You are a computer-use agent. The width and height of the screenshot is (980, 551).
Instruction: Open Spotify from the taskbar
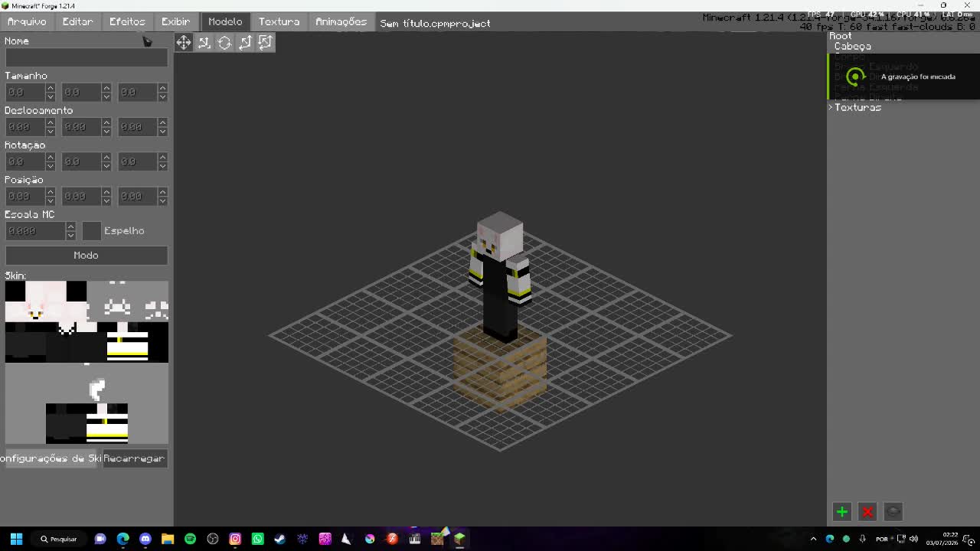pos(190,539)
